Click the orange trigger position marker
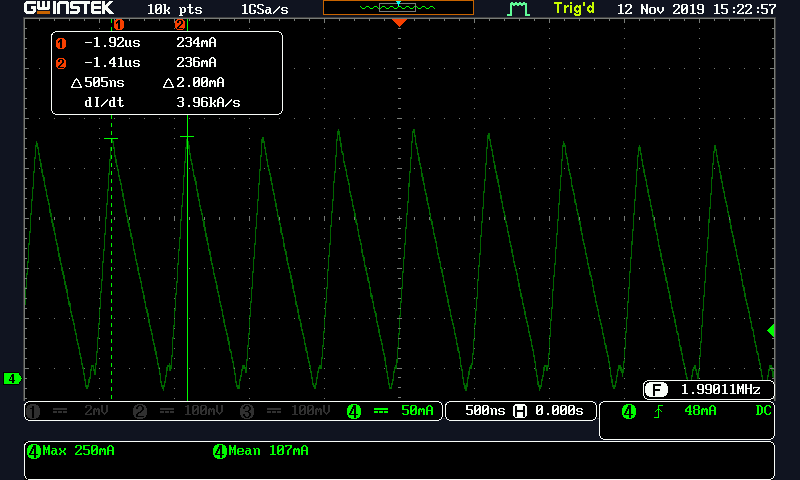800x480 pixels. (399, 22)
